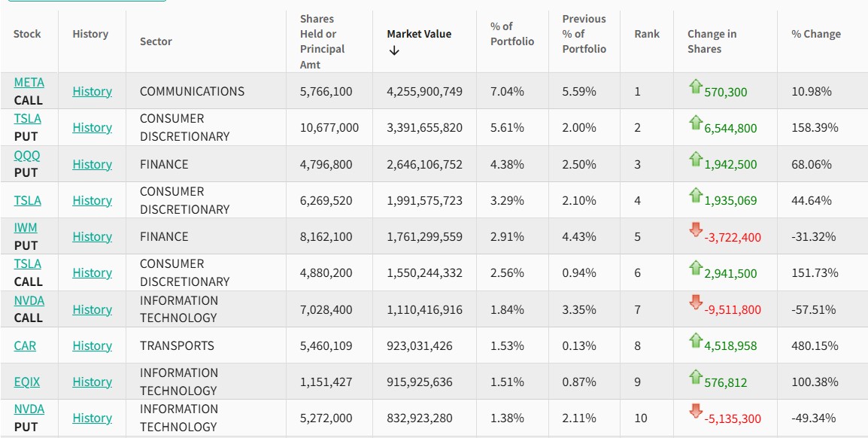868x438 pixels.
Task: Select the -49.34% change value
Action: coord(814,418)
